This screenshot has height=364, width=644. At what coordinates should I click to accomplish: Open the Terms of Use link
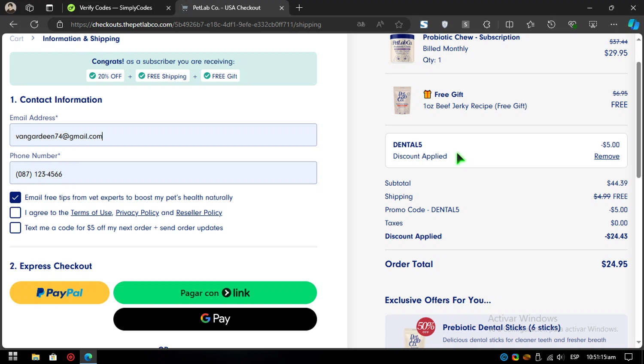coord(91,212)
